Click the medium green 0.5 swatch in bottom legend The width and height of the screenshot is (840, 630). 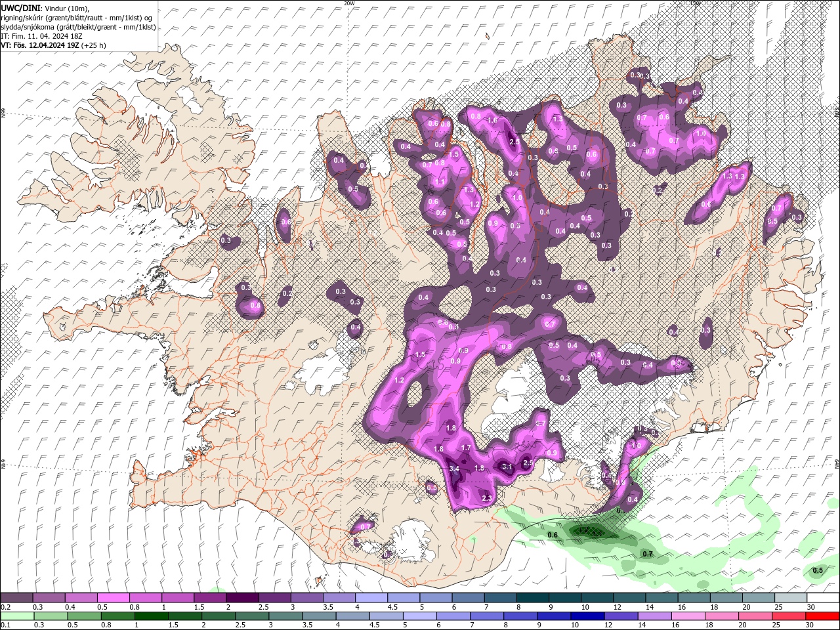click(83, 616)
